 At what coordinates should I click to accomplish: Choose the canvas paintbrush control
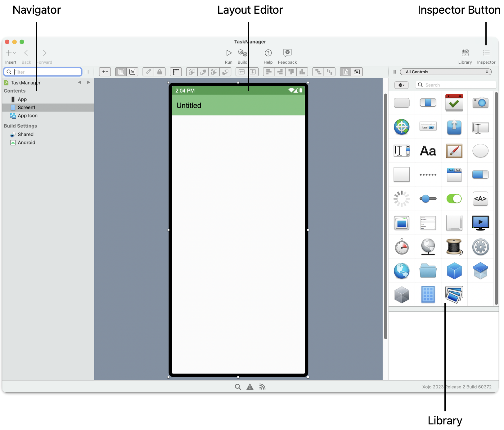coord(454,151)
